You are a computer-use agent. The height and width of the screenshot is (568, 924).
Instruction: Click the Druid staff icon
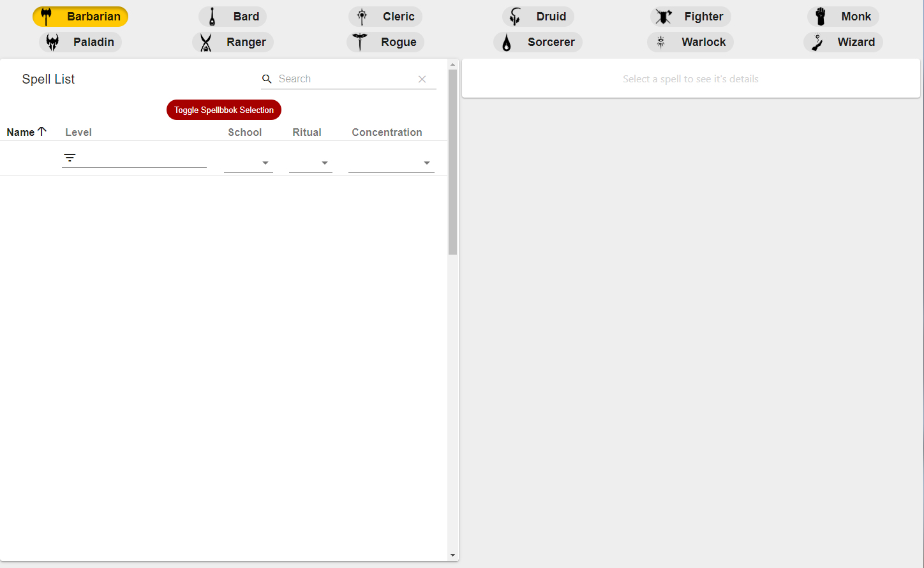pyautogui.click(x=515, y=17)
